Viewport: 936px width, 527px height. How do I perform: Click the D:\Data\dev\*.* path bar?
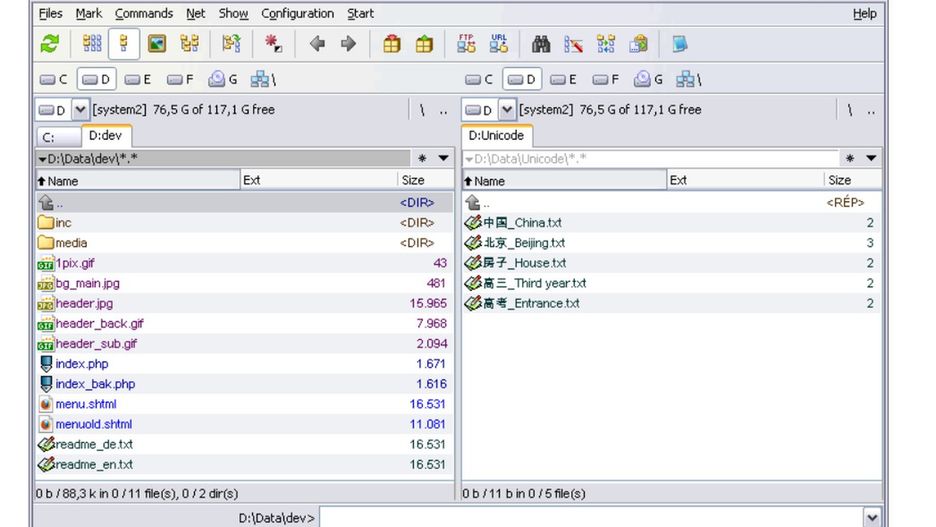(x=223, y=158)
